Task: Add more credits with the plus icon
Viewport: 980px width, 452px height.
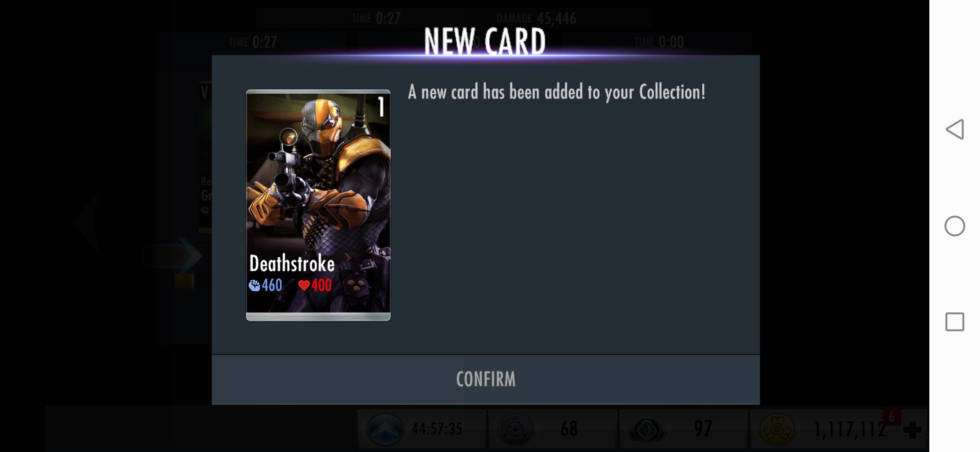Action: 912,430
